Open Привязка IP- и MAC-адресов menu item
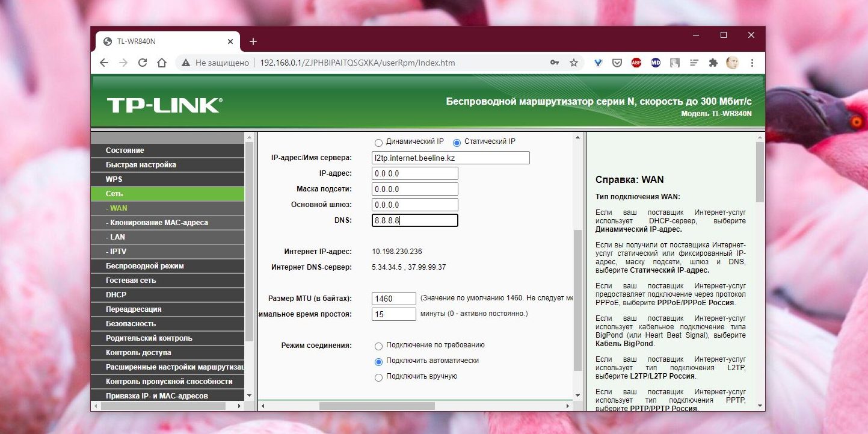 (168, 395)
